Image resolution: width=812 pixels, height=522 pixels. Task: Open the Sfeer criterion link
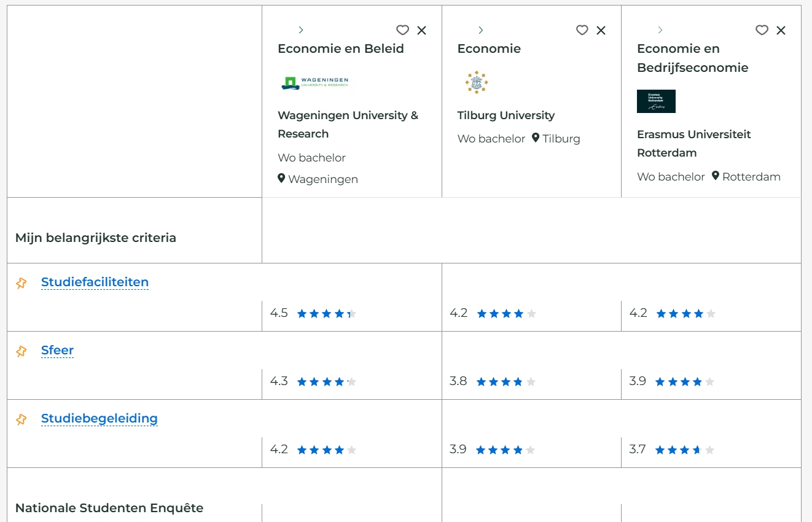point(57,350)
